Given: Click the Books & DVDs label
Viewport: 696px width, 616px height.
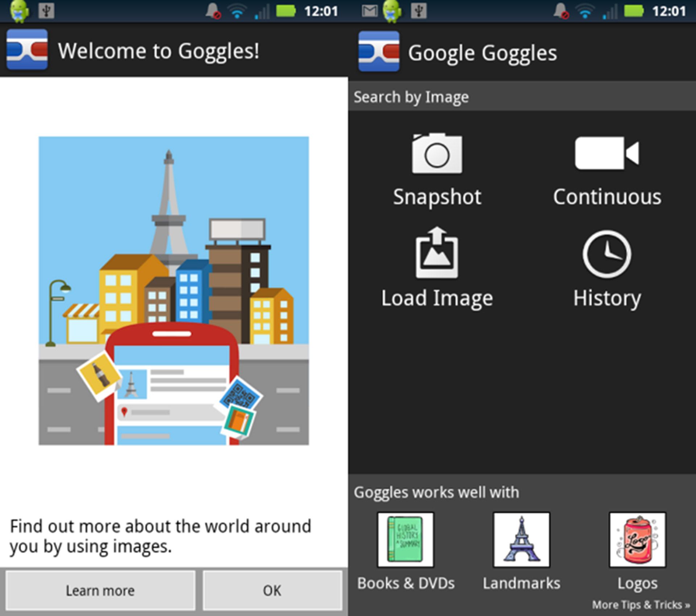Looking at the screenshot, I should click(406, 583).
